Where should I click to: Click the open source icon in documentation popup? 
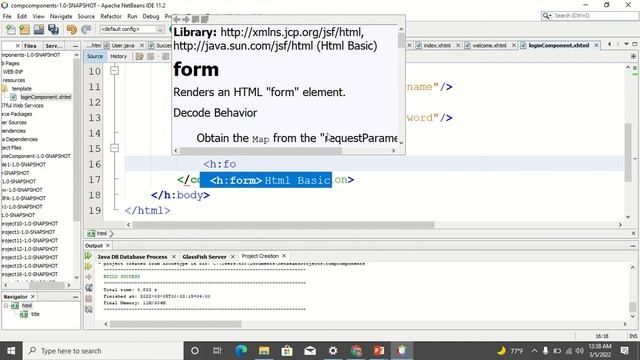coord(205,19)
